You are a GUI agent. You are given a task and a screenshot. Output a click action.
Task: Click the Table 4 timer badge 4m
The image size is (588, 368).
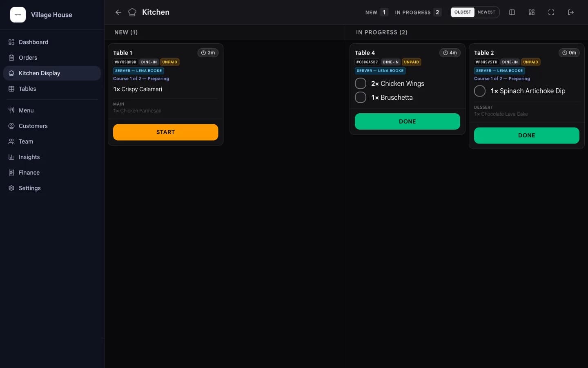(x=450, y=53)
